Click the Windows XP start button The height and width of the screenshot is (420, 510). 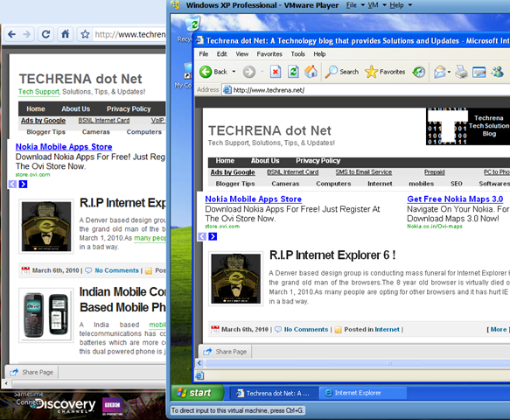197,393
